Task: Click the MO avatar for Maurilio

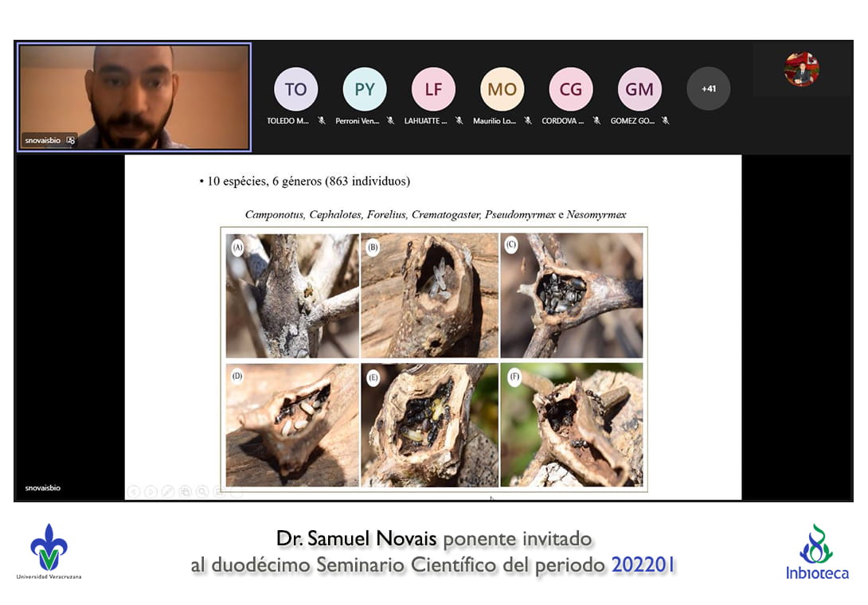Action: pyautogui.click(x=502, y=89)
